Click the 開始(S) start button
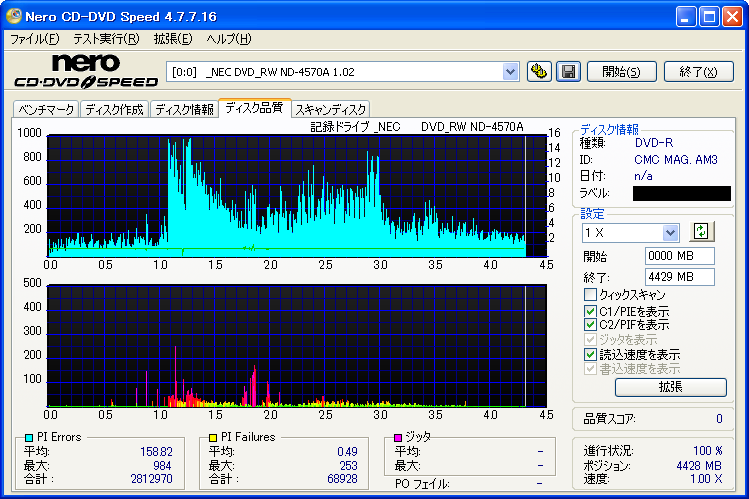749x499 pixels. pos(621,72)
